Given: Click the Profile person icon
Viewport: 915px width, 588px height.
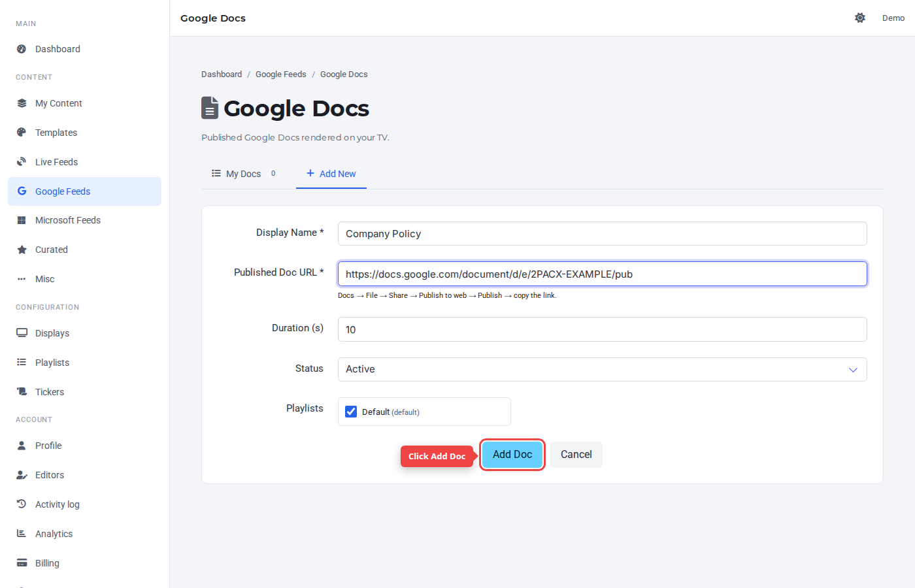Looking at the screenshot, I should point(22,446).
